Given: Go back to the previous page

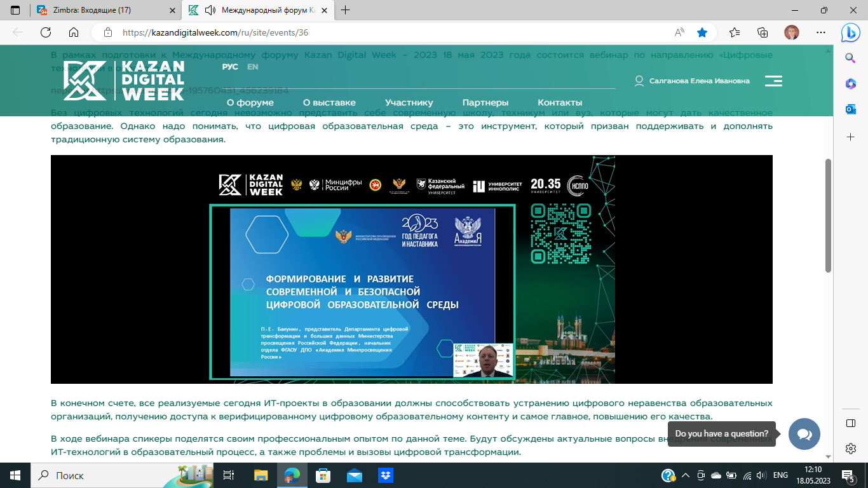Looking at the screenshot, I should coord(18,32).
